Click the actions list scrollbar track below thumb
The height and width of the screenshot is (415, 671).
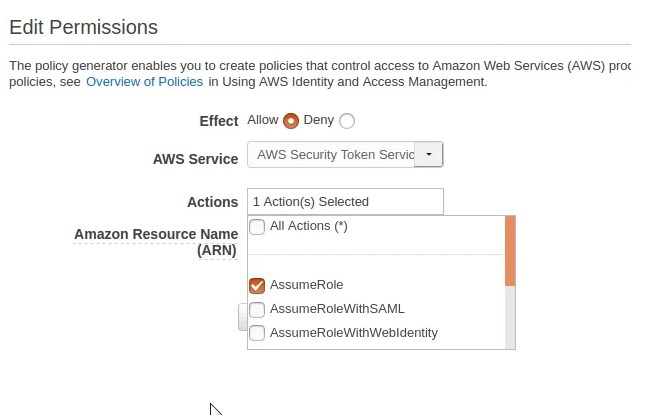pyautogui.click(x=510, y=318)
